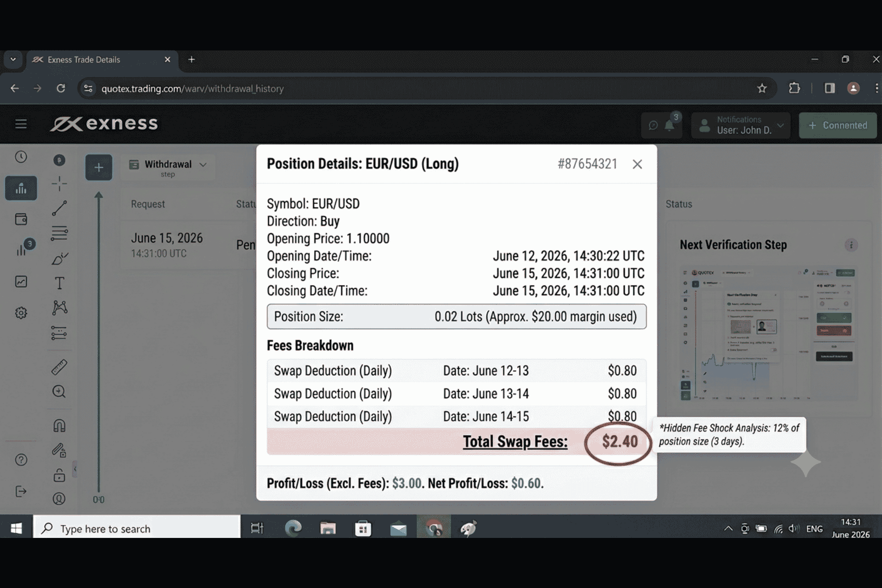The width and height of the screenshot is (882, 588).
Task: Close the Exness Trade Details tab
Action: click(x=168, y=60)
